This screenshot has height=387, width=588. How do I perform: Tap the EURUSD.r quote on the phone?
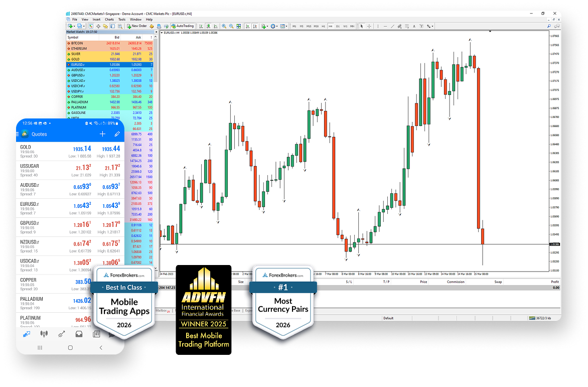70,208
